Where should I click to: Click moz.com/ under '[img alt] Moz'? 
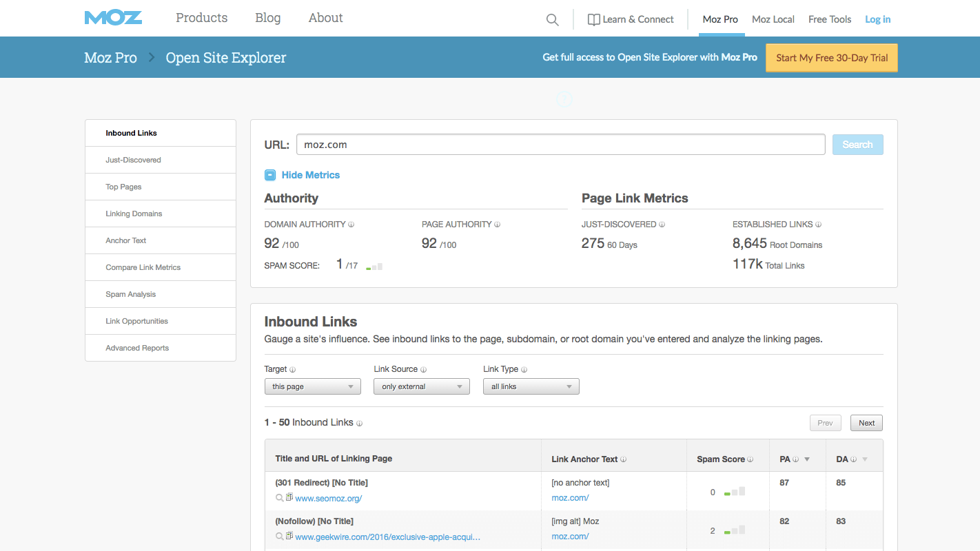(570, 537)
